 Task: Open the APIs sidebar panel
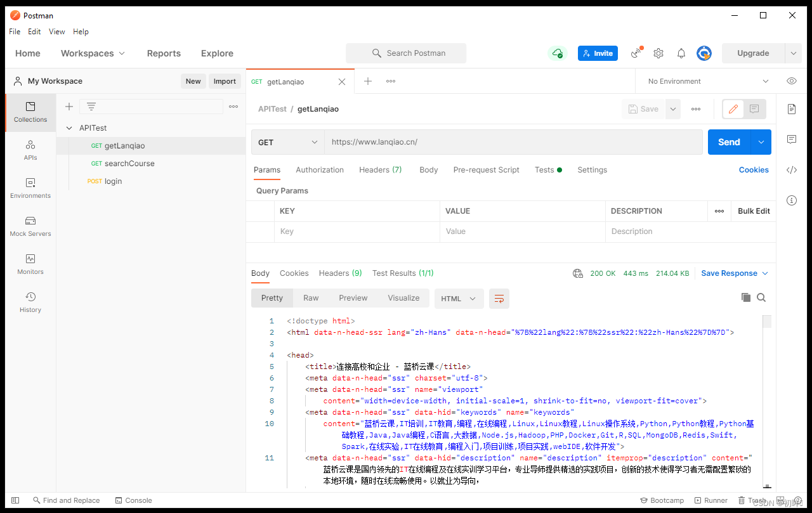[30, 150]
